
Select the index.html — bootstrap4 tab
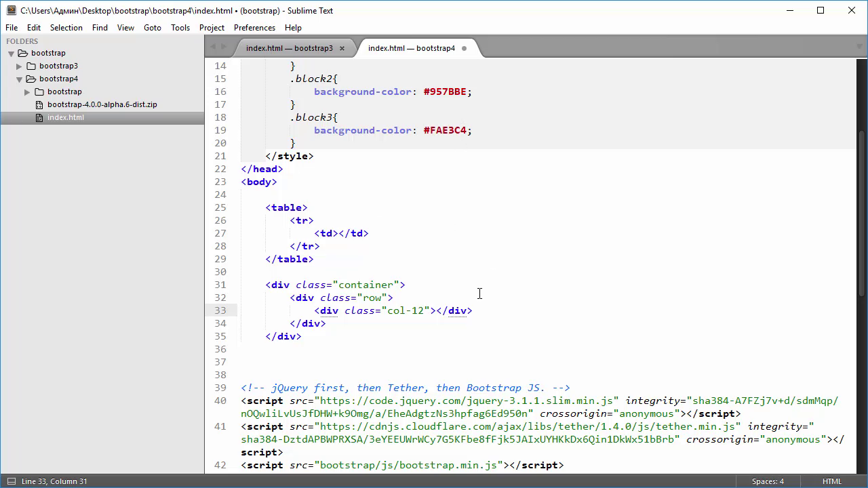pos(412,48)
